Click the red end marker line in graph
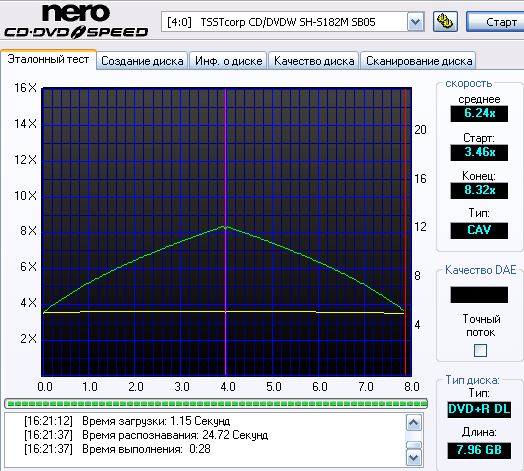524x471 pixels. point(405,232)
